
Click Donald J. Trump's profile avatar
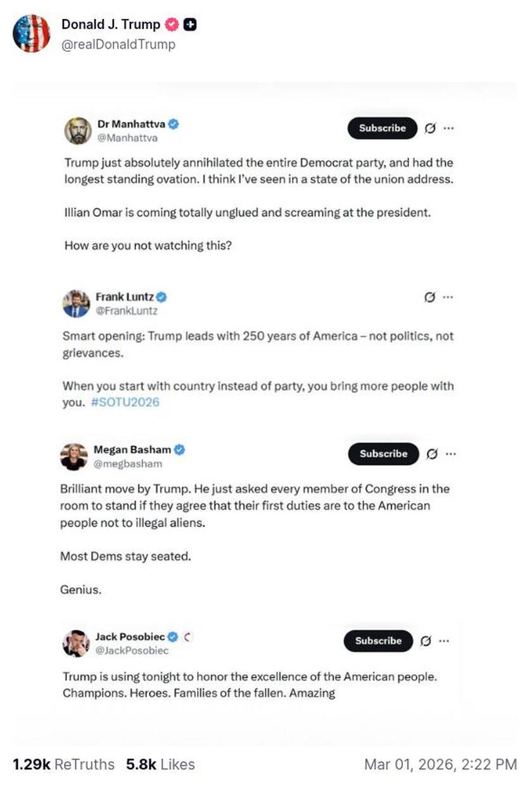31,34
